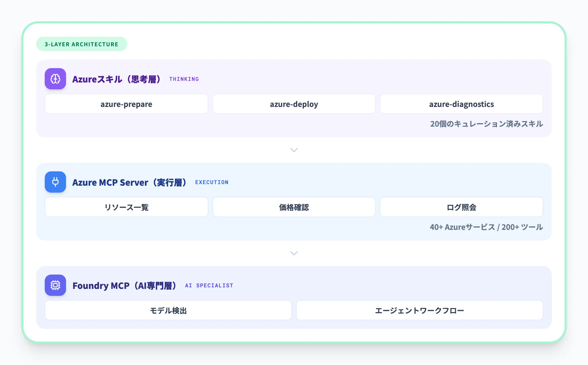
Task: Toggle the THINKING mode label
Action: (x=184, y=79)
